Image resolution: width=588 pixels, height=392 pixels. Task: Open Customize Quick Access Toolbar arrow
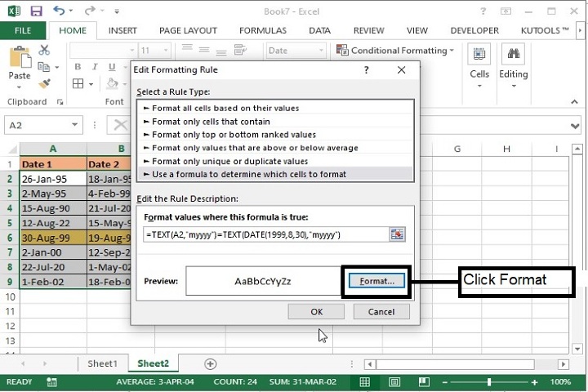(x=117, y=11)
